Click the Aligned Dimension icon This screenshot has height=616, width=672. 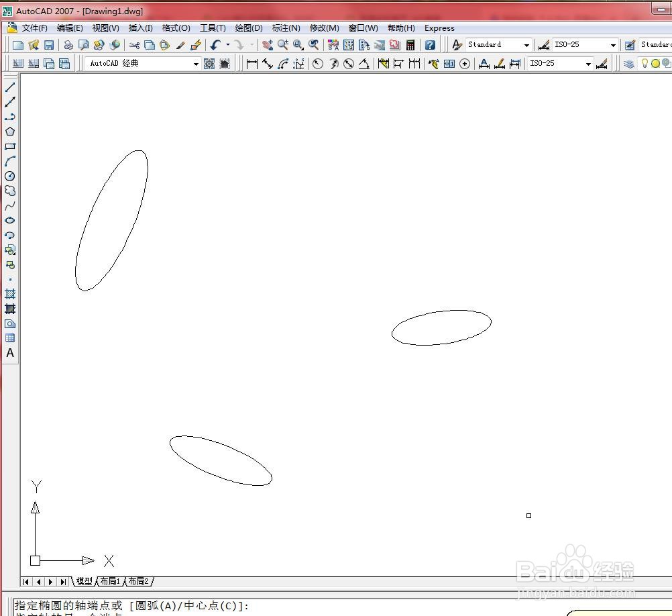pyautogui.click(x=268, y=64)
